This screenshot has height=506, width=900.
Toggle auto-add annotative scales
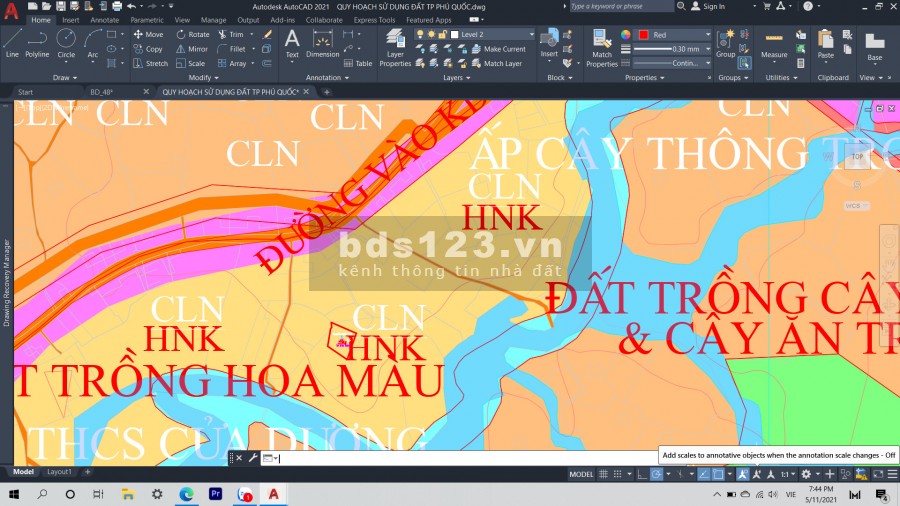[757, 474]
